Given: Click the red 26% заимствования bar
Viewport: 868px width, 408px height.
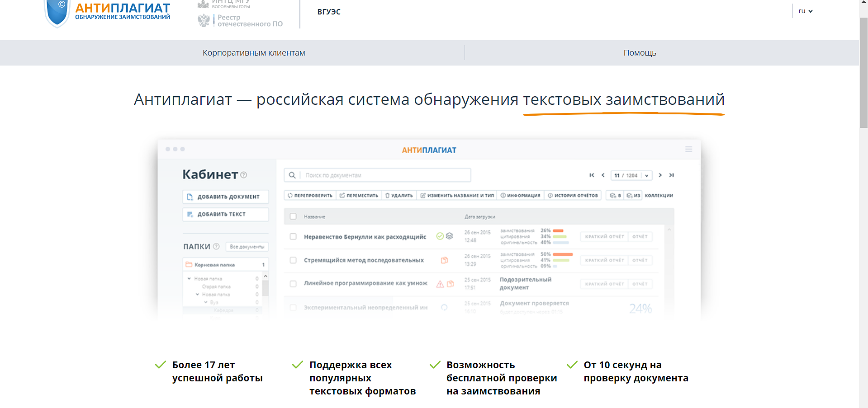Looking at the screenshot, I should coord(558,230).
